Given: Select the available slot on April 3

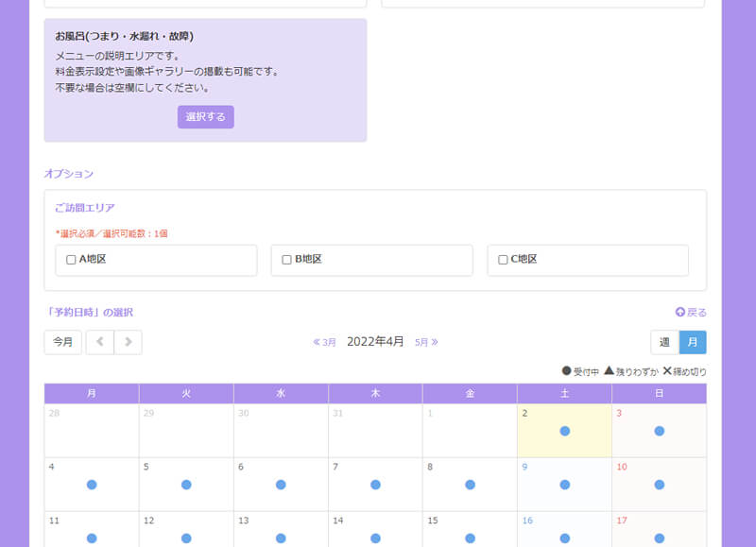Looking at the screenshot, I should coord(659,431).
